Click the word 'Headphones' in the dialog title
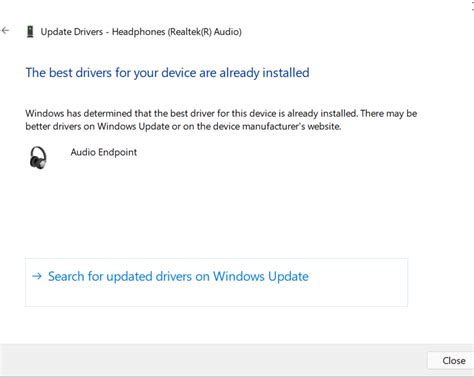The image size is (474, 378). click(x=139, y=32)
